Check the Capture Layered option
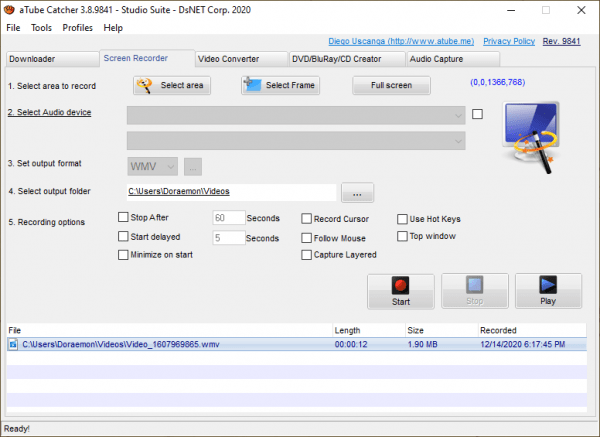This screenshot has height=437, width=600. point(307,255)
